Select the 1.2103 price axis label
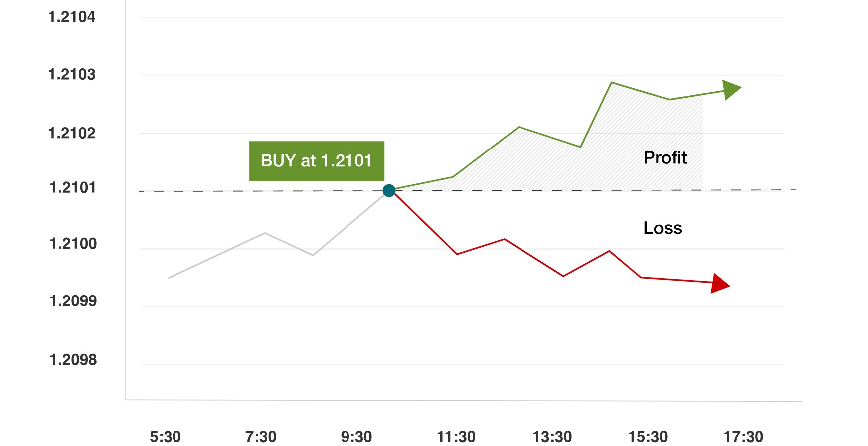The width and height of the screenshot is (868, 446). pos(72,75)
